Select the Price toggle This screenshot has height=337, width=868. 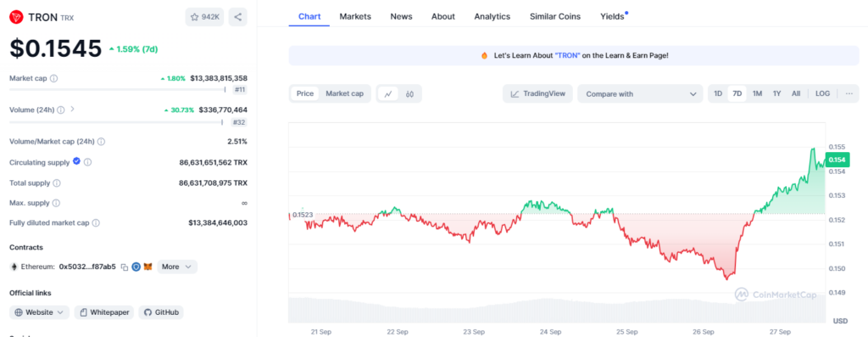tap(305, 93)
